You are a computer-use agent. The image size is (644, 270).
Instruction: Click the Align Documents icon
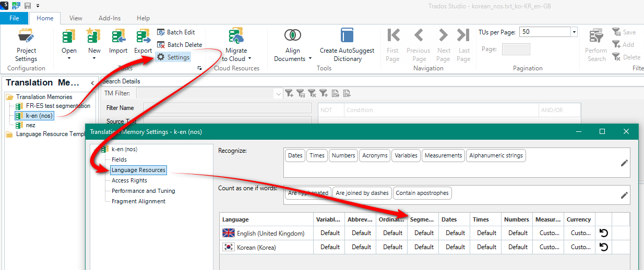point(293,35)
